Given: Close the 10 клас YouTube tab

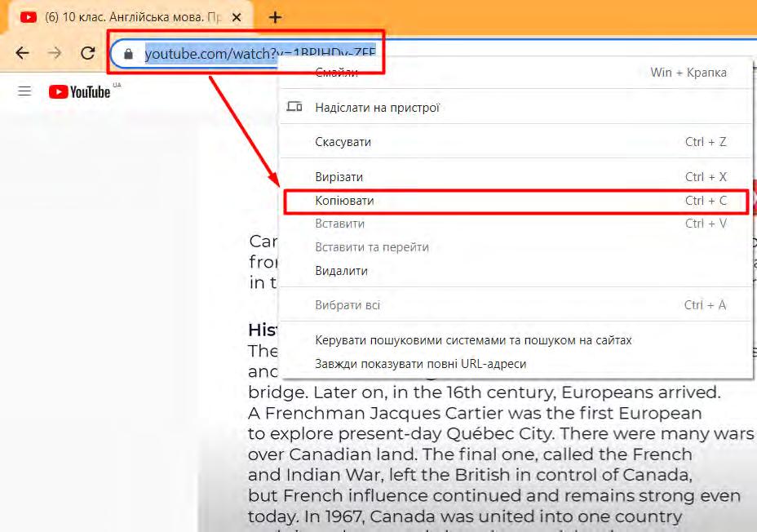Looking at the screenshot, I should [x=237, y=17].
